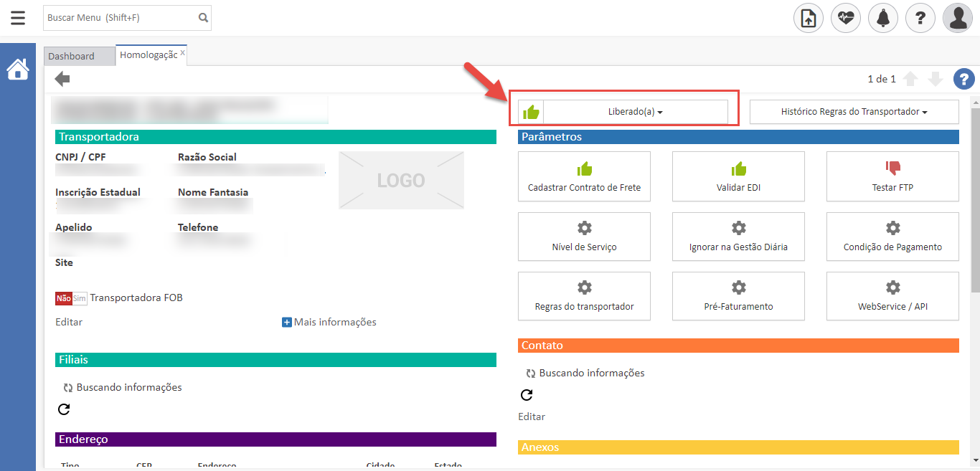Image resolution: width=980 pixels, height=471 pixels.
Task: Open notifications bell icon
Action: tap(883, 18)
